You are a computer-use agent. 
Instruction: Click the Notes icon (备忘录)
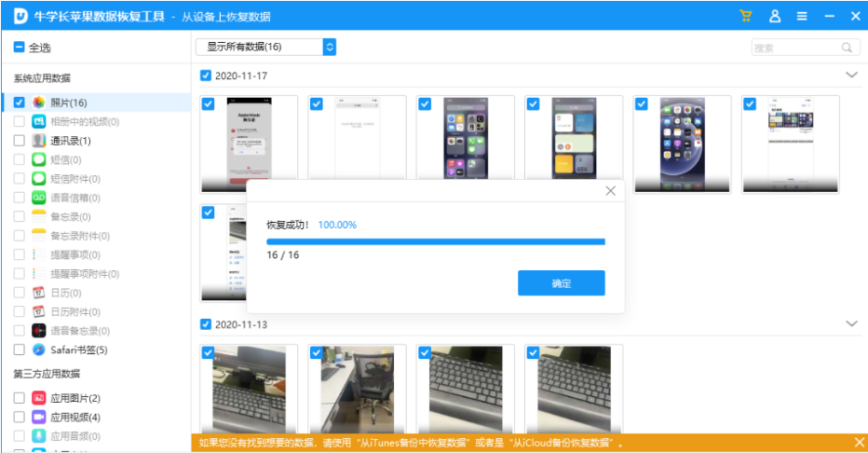[39, 216]
